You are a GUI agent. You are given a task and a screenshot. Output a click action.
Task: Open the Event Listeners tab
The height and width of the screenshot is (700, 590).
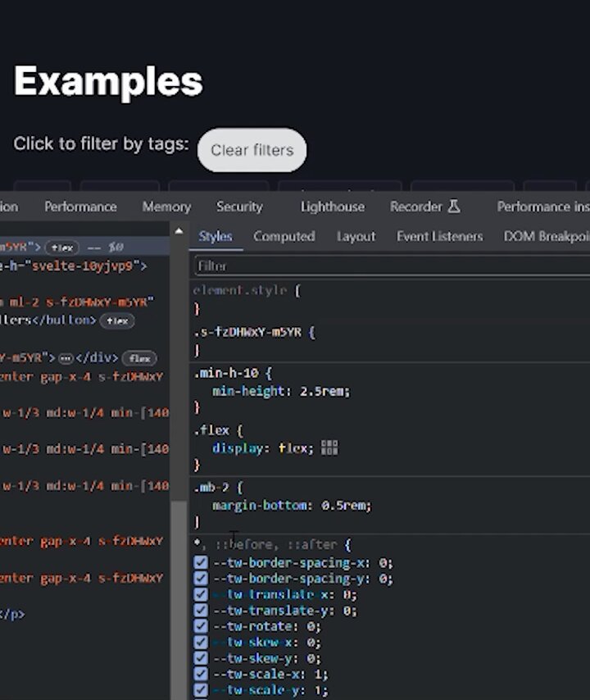[439, 236]
